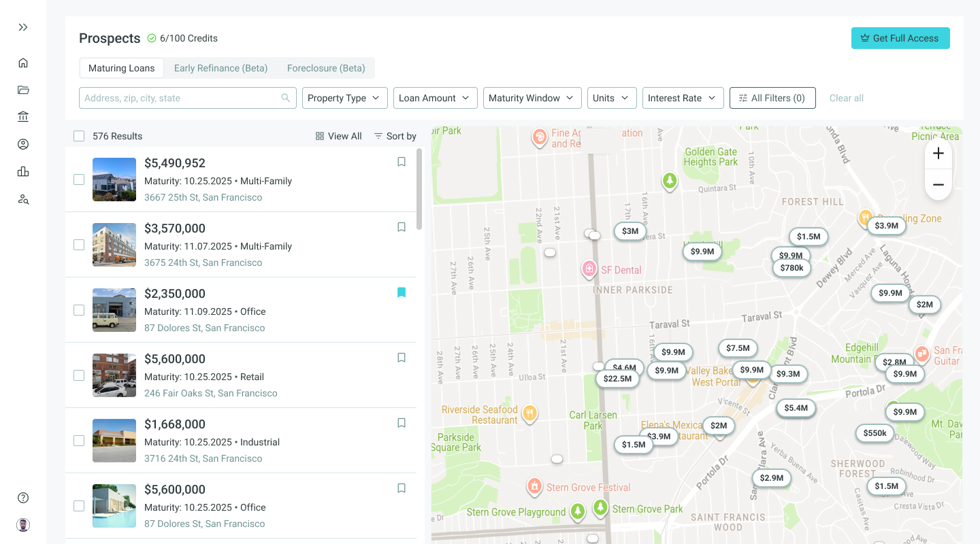The height and width of the screenshot is (544, 980).
Task: Click the Get Full Access button
Action: coord(900,38)
